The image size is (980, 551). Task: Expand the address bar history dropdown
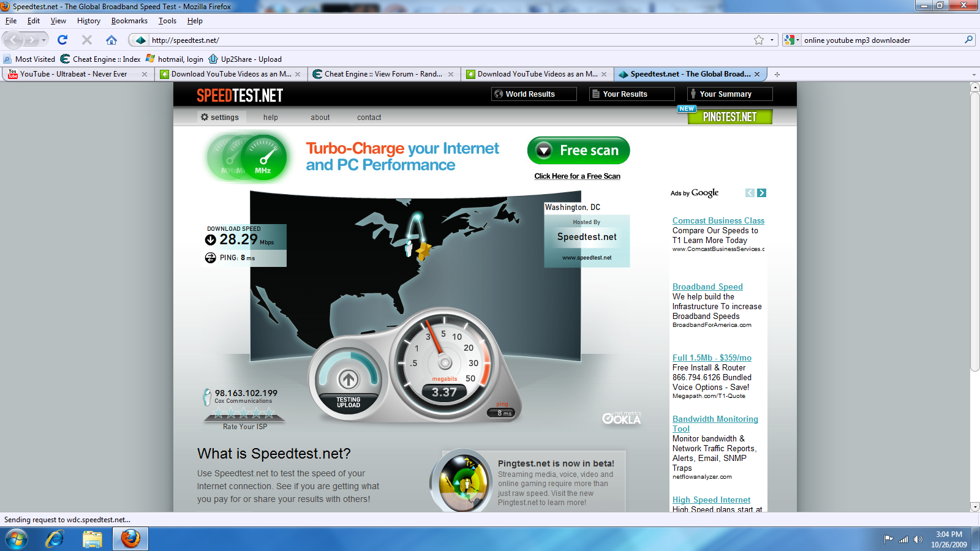772,40
